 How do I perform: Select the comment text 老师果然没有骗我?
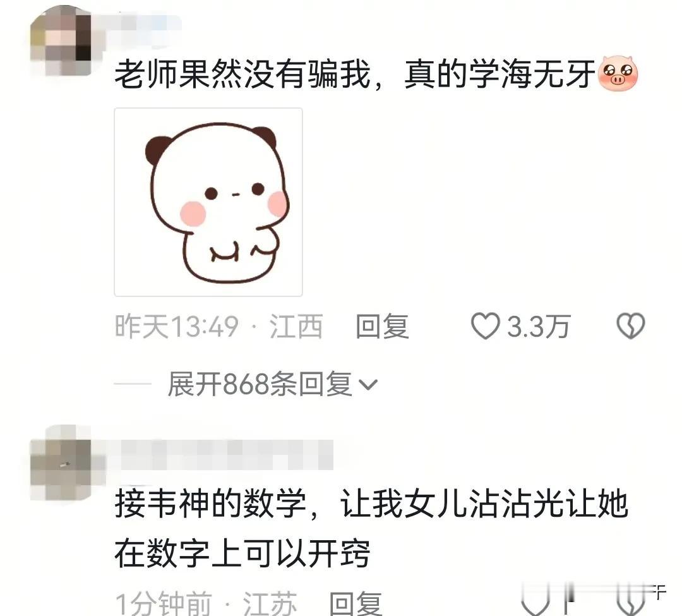point(242,74)
